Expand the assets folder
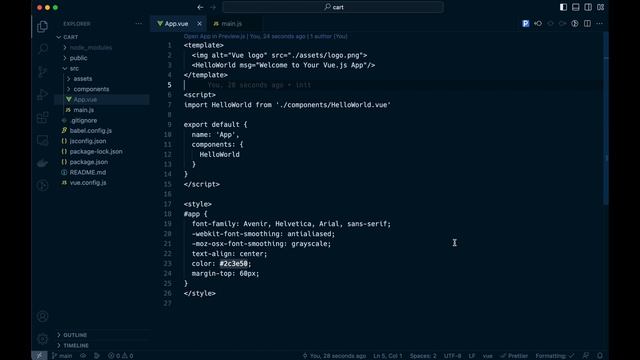This screenshot has height=360, width=640. pyautogui.click(x=102, y=79)
